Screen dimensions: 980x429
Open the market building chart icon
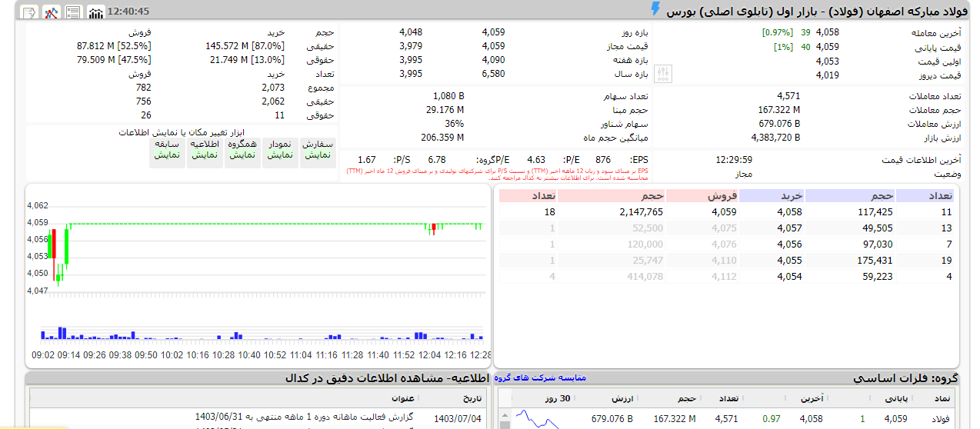96,12
